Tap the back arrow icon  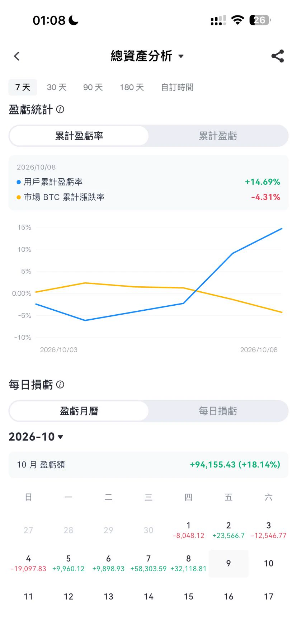click(x=16, y=56)
